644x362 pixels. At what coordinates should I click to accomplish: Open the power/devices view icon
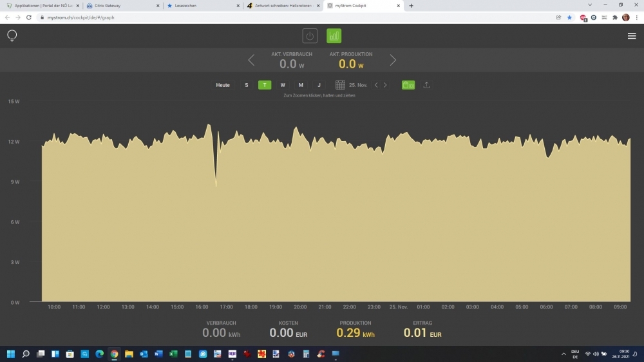pos(310,36)
